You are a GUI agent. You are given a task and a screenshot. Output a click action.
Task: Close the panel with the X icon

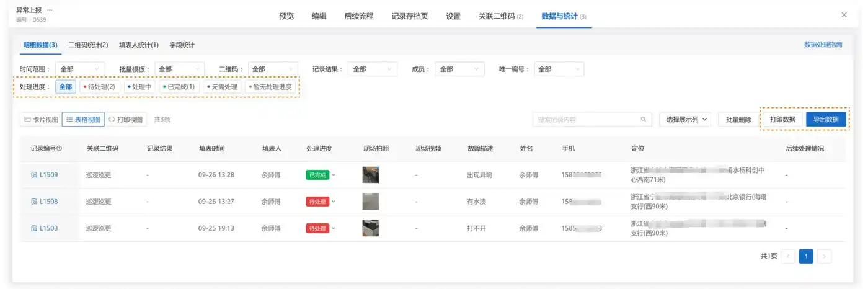tap(844, 15)
